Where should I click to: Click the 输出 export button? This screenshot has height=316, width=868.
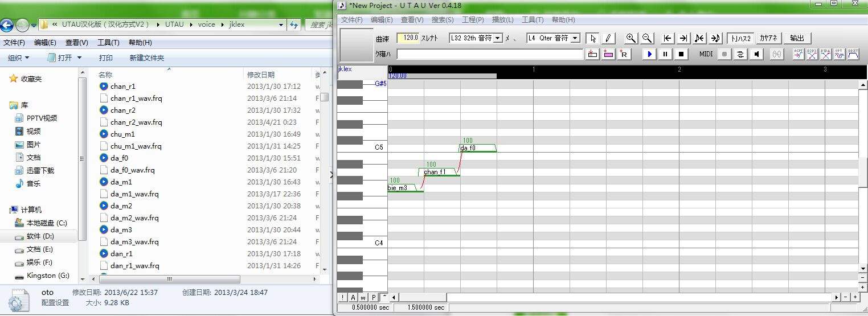tap(797, 38)
